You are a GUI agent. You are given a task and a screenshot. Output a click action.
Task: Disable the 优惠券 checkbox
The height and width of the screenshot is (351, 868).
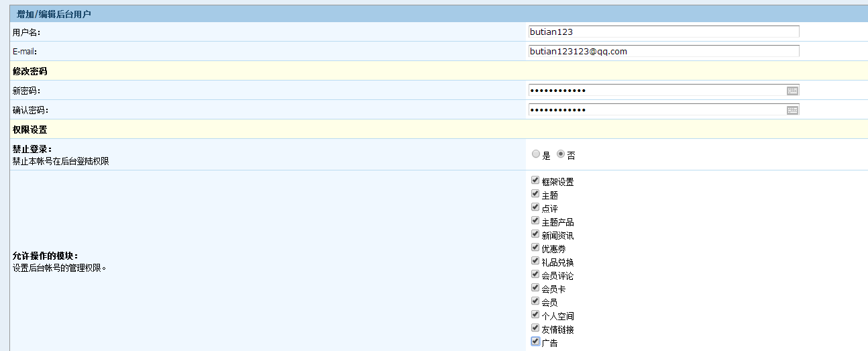coord(535,248)
